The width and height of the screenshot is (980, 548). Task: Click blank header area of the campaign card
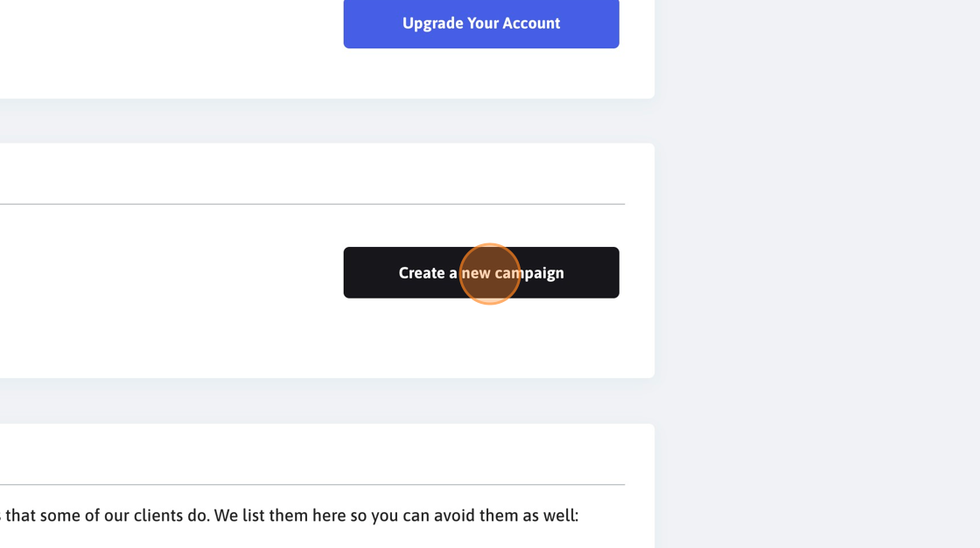[312, 174]
